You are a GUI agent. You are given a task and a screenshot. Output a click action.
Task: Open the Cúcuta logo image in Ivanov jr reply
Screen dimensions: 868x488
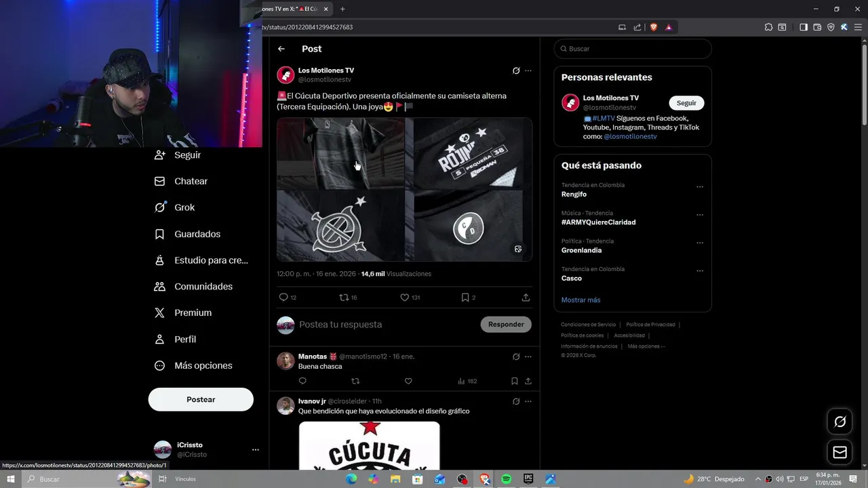pos(369,445)
